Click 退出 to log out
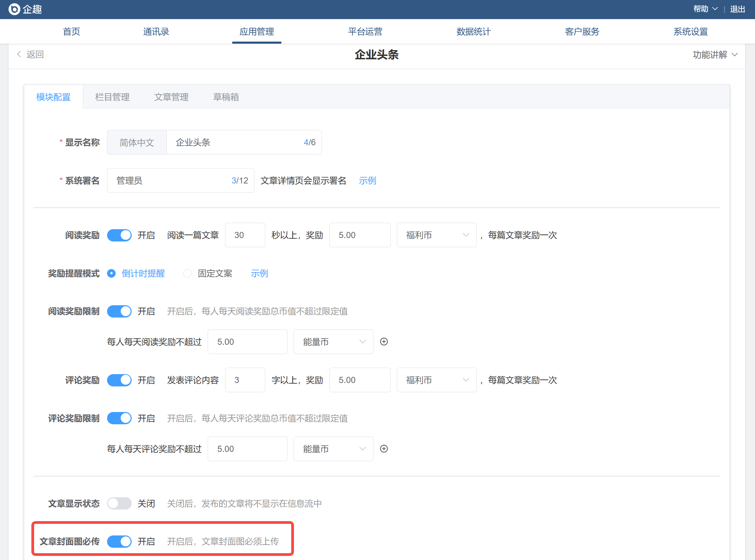This screenshot has width=755, height=560. [x=737, y=9]
